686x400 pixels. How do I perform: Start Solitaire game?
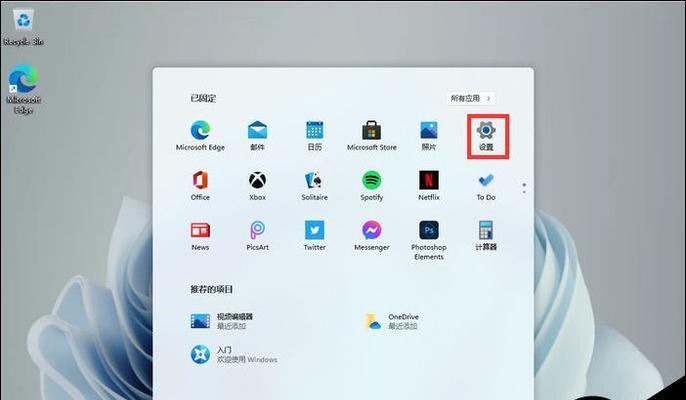(x=315, y=186)
